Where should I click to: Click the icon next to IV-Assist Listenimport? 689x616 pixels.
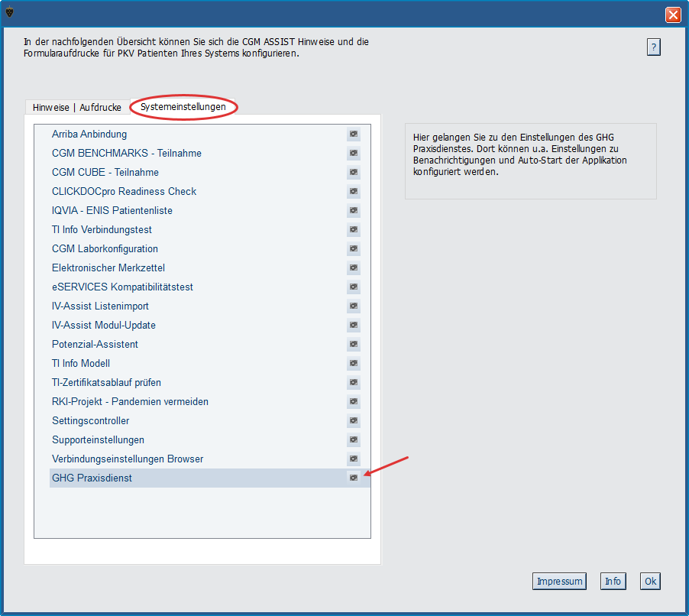pos(354,306)
